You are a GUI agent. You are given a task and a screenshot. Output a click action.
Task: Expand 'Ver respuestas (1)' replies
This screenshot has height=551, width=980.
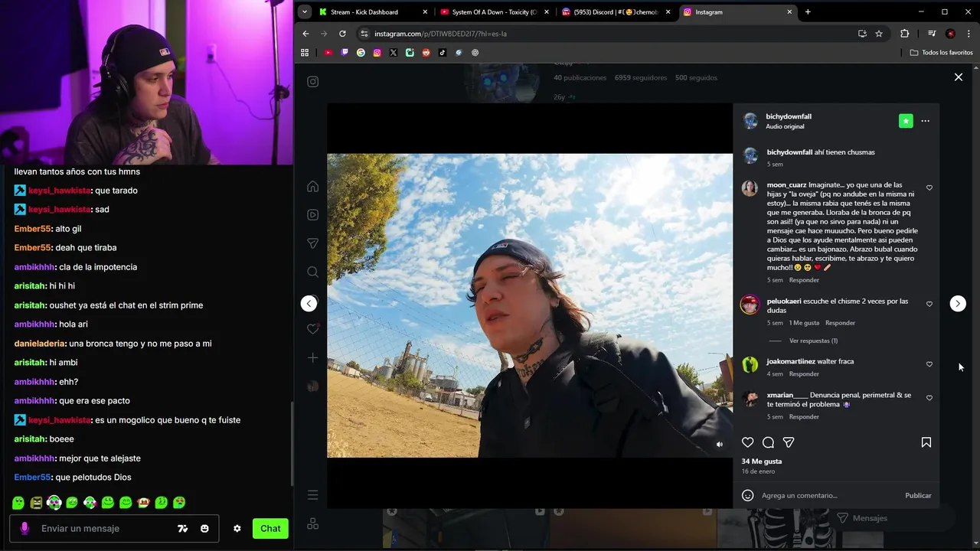coord(813,341)
